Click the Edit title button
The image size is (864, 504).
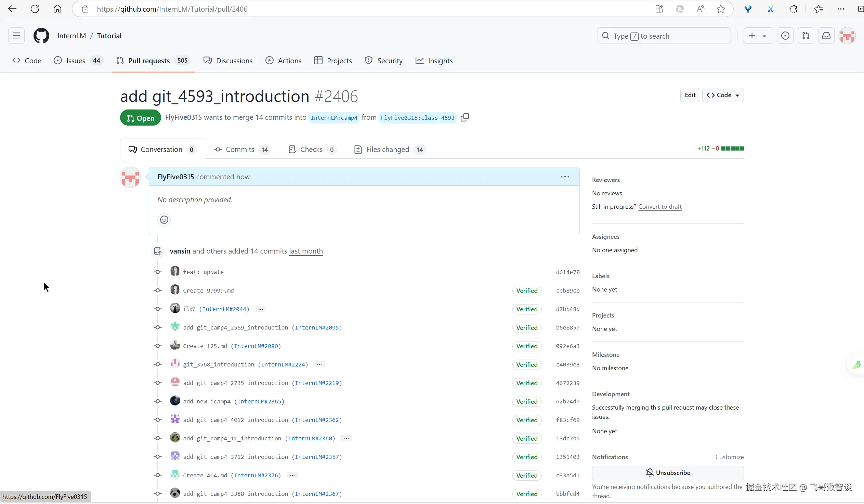click(x=690, y=95)
